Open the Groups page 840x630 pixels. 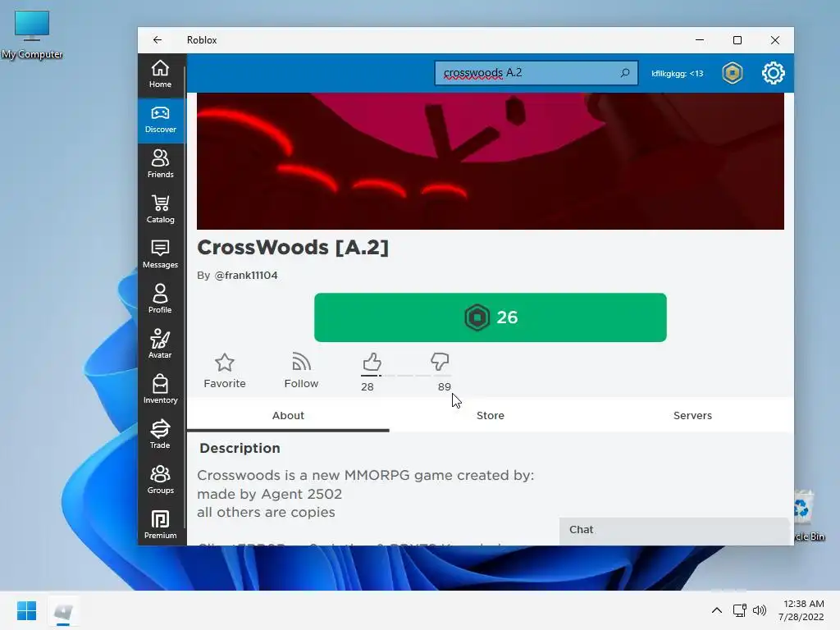[x=160, y=479]
